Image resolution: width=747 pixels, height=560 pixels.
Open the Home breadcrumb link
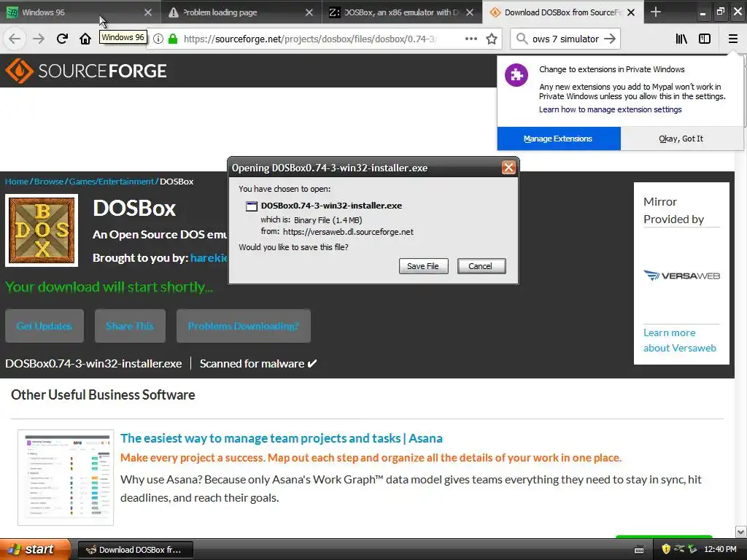[x=17, y=182]
